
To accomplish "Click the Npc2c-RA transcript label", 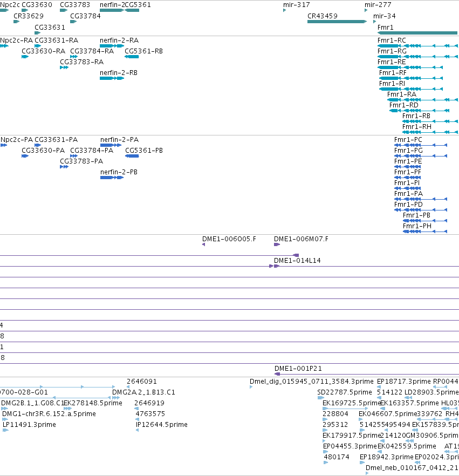I will (x=16, y=40).
